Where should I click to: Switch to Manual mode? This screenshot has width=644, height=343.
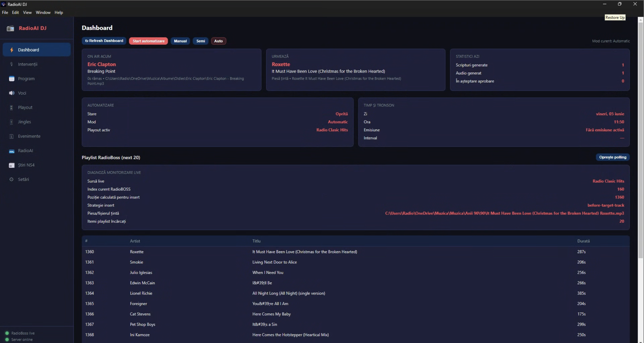[x=180, y=41]
